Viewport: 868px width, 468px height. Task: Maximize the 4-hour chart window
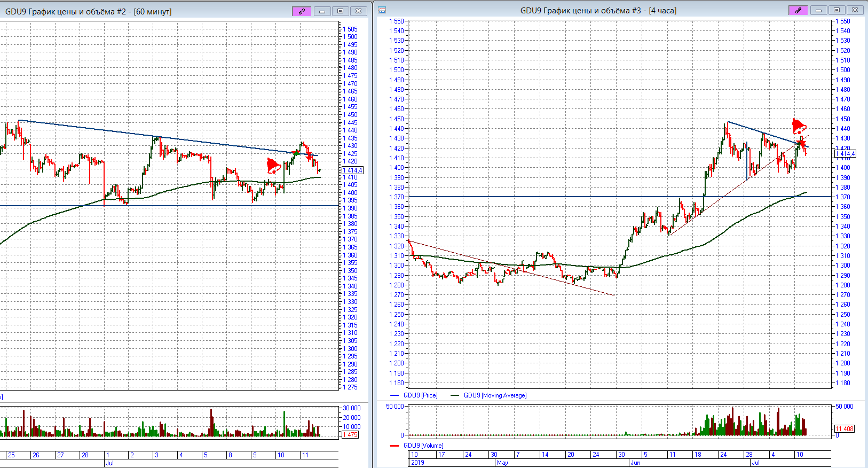click(837, 10)
